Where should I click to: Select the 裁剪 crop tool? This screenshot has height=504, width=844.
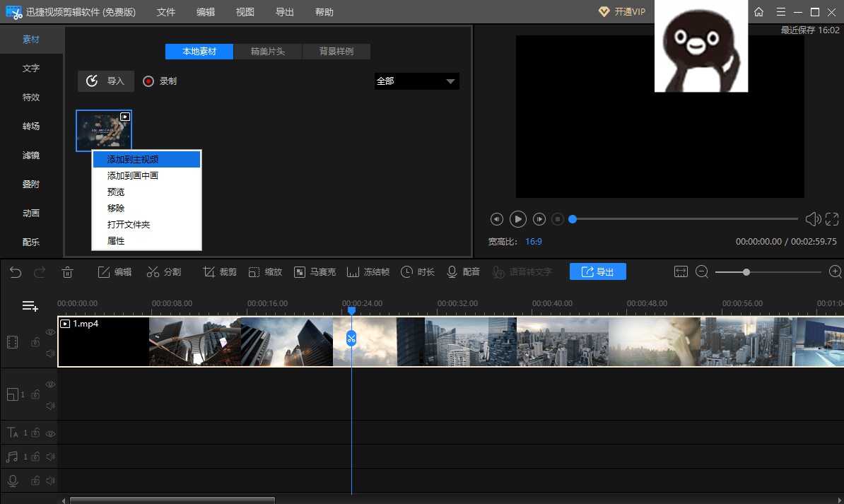(219, 272)
